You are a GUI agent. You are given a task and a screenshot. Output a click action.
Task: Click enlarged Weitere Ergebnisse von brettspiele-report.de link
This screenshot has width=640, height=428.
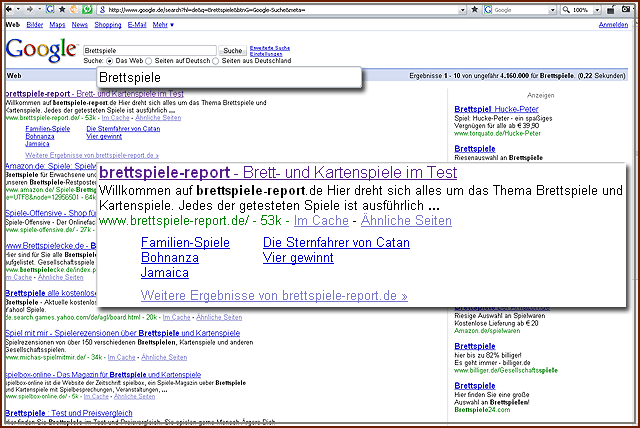click(274, 295)
